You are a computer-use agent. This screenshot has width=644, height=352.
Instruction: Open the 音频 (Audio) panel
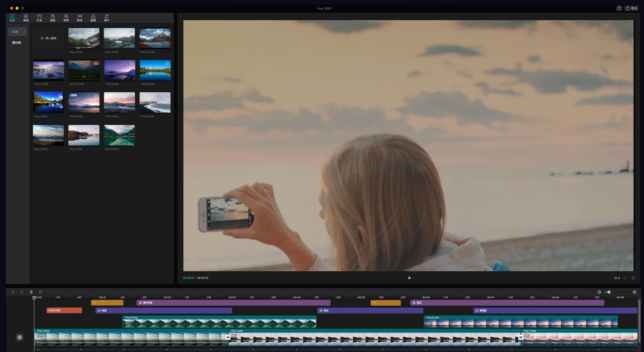click(x=26, y=17)
